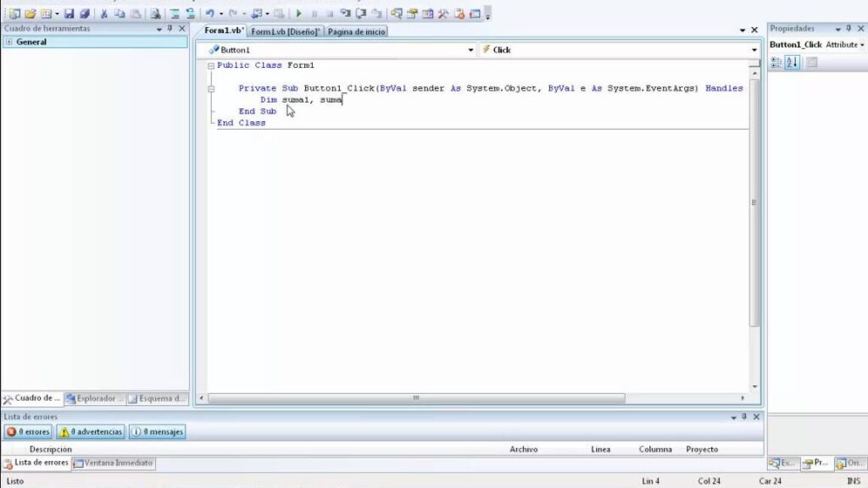This screenshot has width=868, height=488.
Task: Toggle auto-hide pin on Lista de errores
Action: [x=744, y=417]
